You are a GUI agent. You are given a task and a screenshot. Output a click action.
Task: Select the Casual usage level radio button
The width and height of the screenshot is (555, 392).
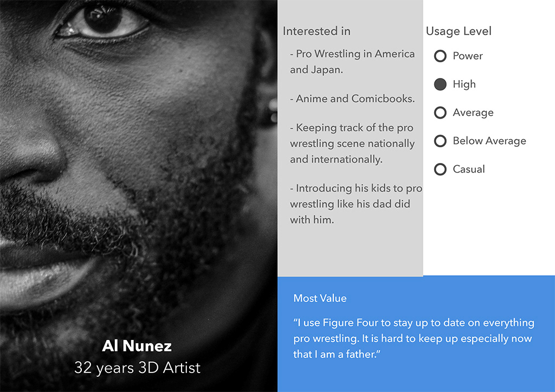click(440, 169)
